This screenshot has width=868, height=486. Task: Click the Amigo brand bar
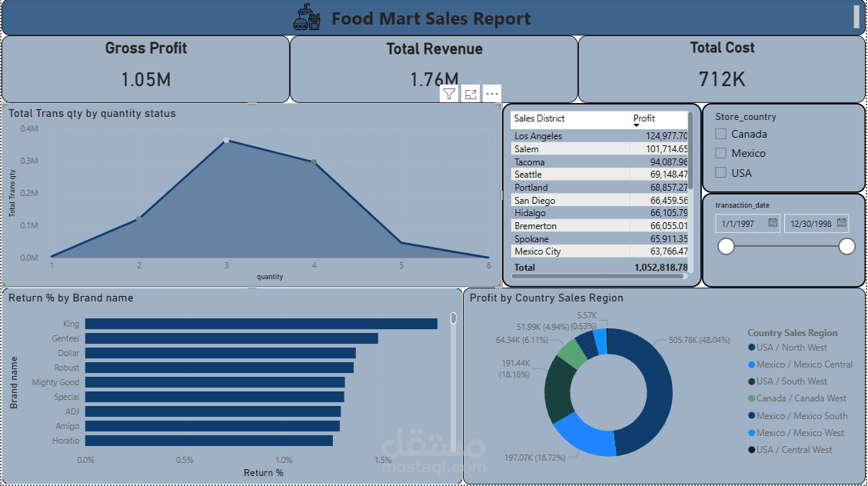pos(212,426)
